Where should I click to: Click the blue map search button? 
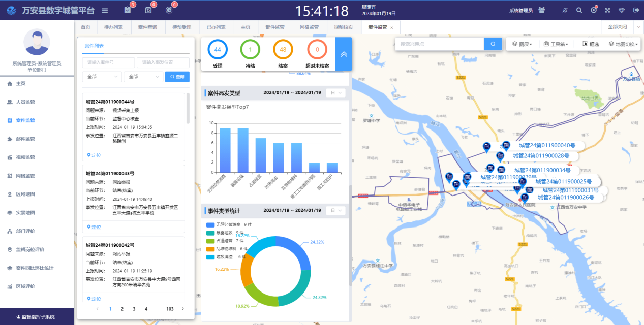[493, 44]
